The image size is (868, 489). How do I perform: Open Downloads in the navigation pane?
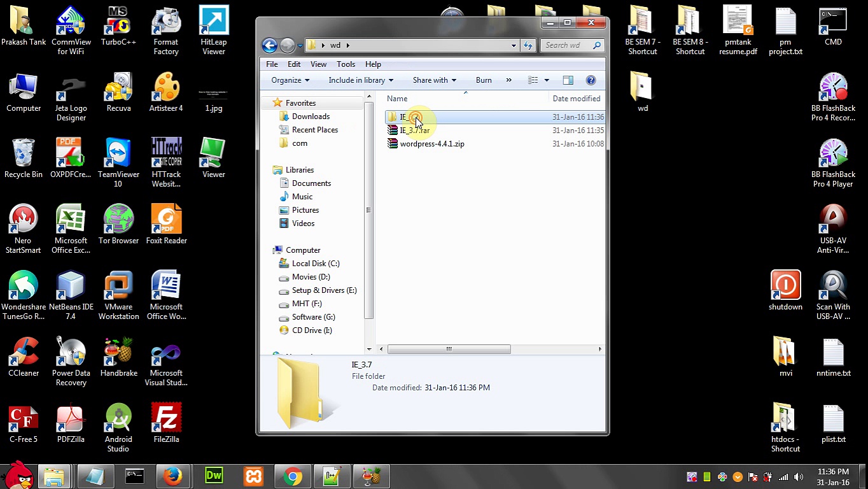click(x=311, y=117)
